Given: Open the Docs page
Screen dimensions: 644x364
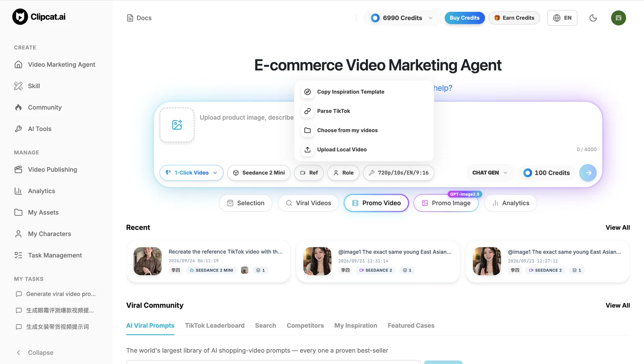Looking at the screenshot, I should (x=139, y=18).
